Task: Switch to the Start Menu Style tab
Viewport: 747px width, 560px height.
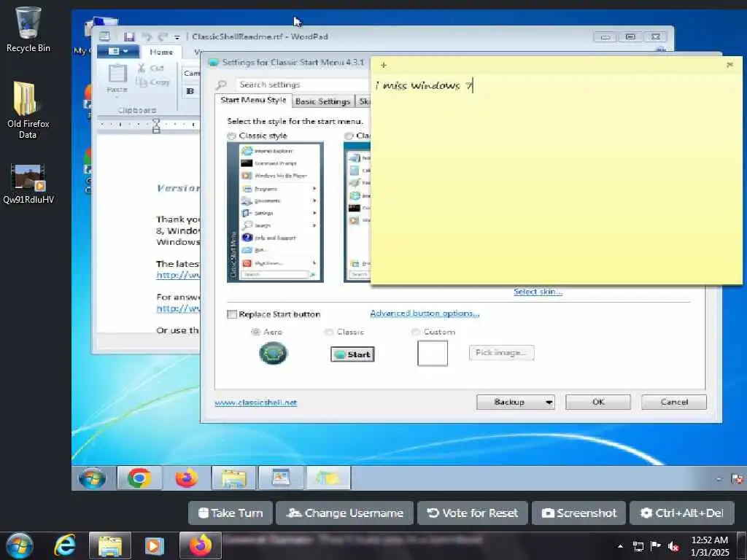Action: [253, 100]
